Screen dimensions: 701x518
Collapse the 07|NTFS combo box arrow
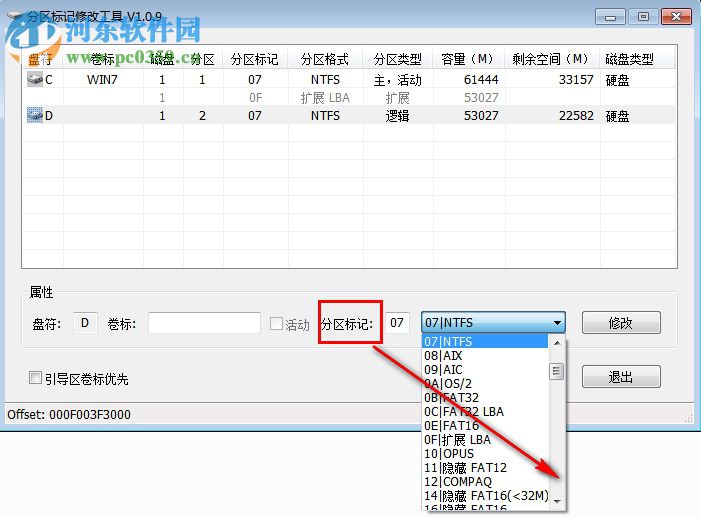coord(557,323)
